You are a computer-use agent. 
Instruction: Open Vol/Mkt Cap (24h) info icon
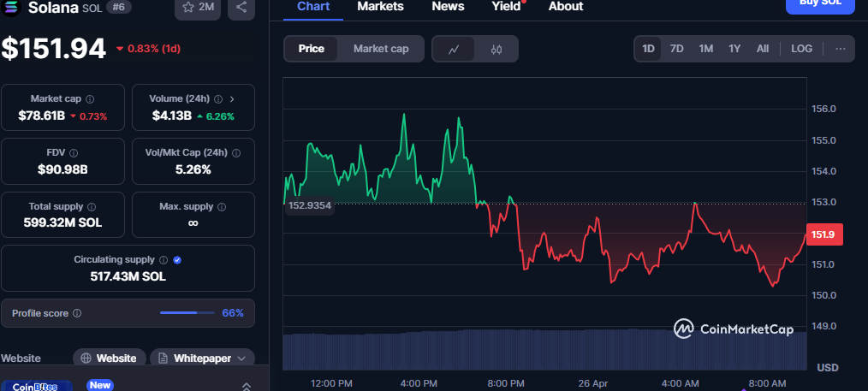click(236, 152)
